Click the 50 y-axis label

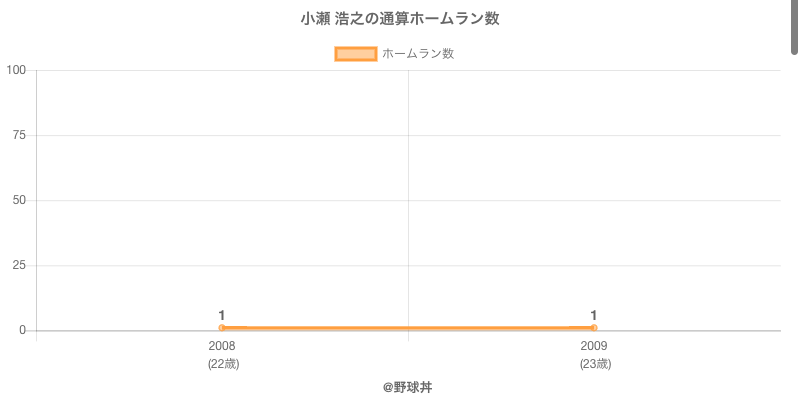coord(19,200)
